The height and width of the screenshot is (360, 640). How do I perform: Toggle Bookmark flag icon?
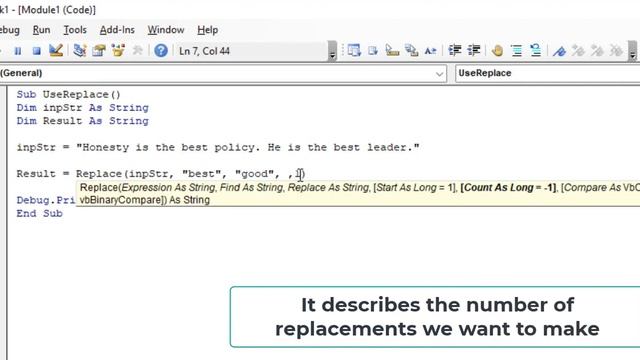(559, 51)
